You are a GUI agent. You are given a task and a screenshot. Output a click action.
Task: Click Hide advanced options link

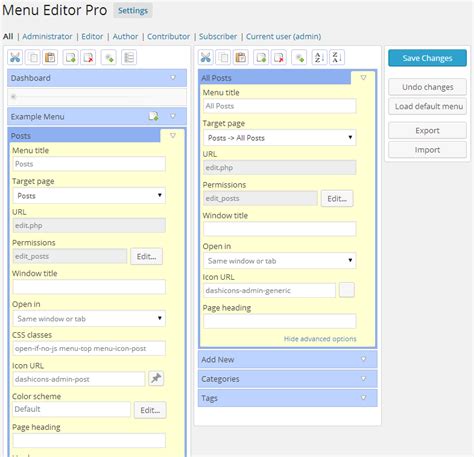coord(320,339)
